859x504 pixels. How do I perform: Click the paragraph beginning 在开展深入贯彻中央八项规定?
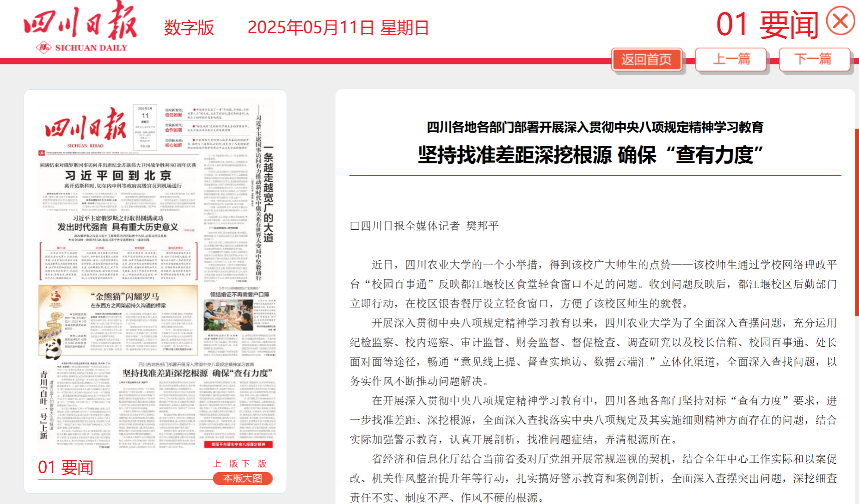[x=593, y=420]
